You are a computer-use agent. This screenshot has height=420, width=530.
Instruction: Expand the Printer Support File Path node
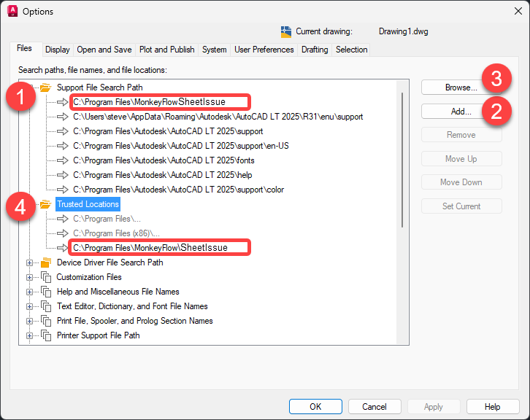click(30, 335)
